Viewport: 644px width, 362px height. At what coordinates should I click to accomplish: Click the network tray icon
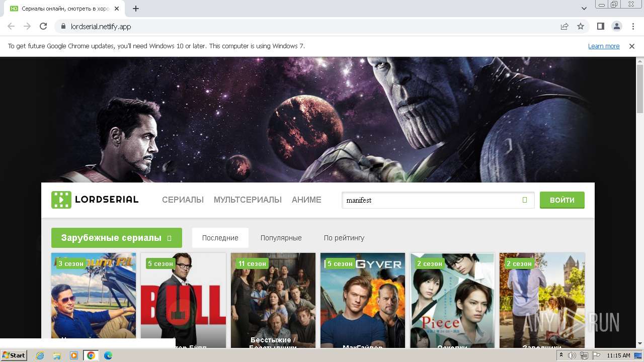584,355
